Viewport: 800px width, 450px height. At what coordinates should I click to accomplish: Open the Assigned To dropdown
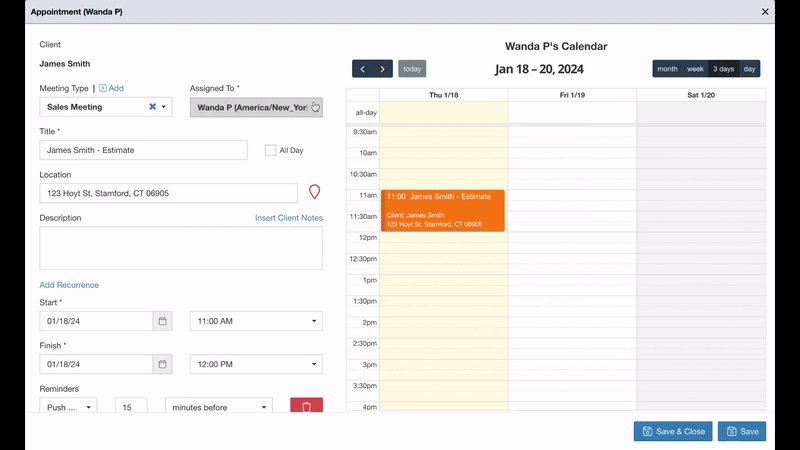[x=256, y=107]
